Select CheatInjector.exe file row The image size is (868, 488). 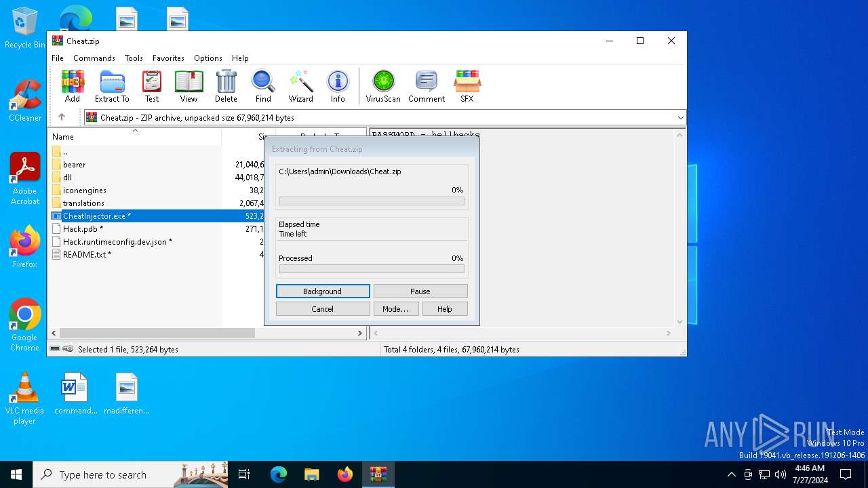click(x=158, y=216)
